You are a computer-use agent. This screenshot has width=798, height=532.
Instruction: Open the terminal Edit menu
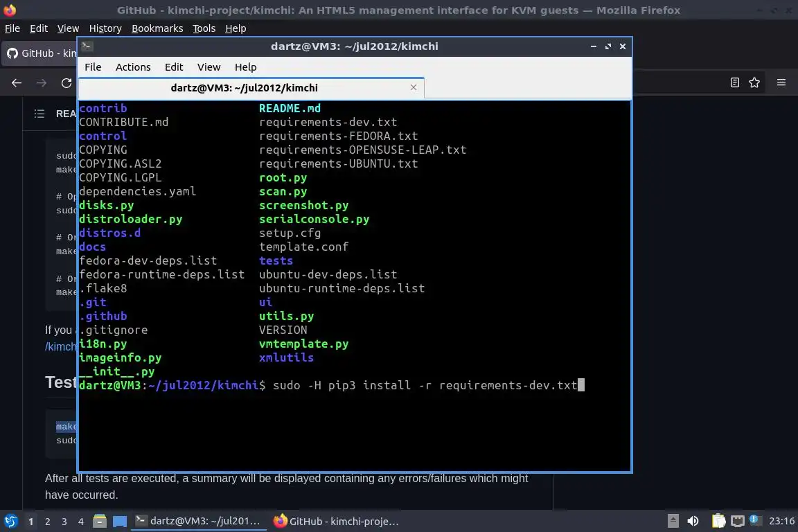174,67
